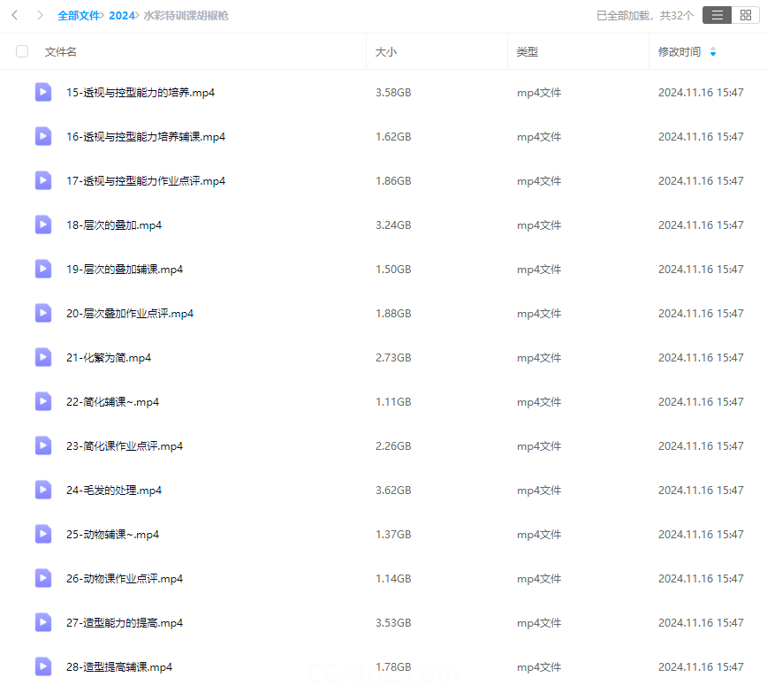This screenshot has width=767, height=700.
Task: Tick the select-all files checkbox
Action: click(22, 52)
